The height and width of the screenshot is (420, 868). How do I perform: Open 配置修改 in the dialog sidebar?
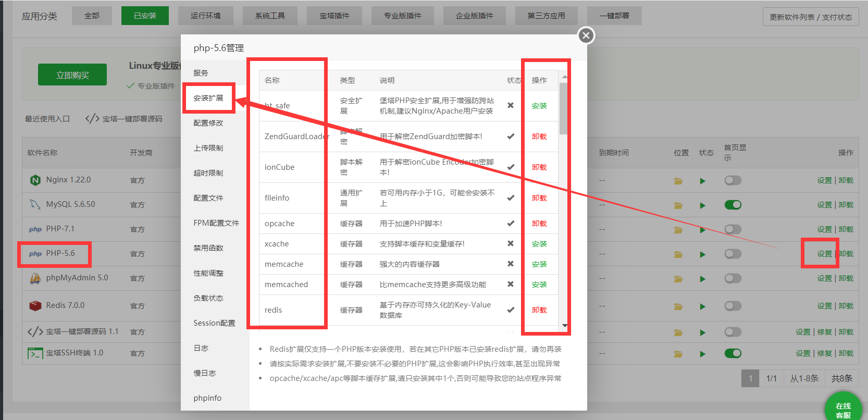[208, 123]
